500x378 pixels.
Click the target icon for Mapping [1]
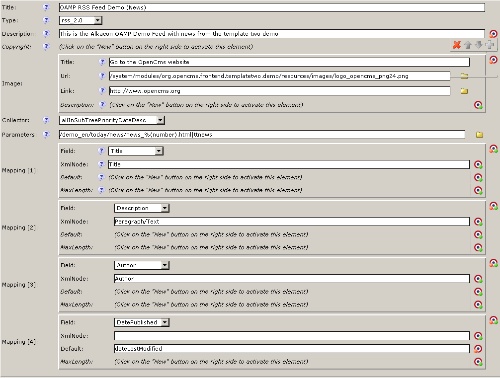493,149
